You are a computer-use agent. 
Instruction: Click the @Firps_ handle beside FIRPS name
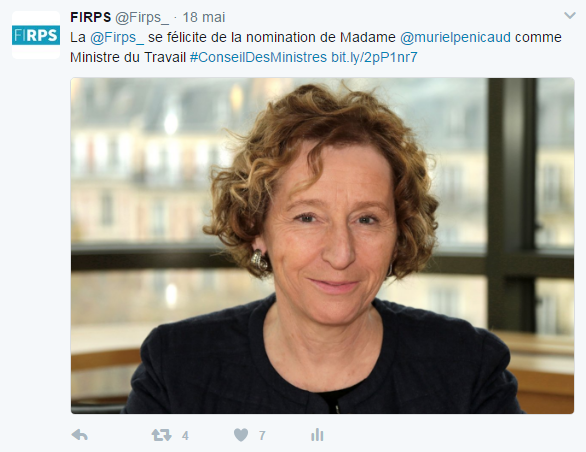tap(142, 18)
